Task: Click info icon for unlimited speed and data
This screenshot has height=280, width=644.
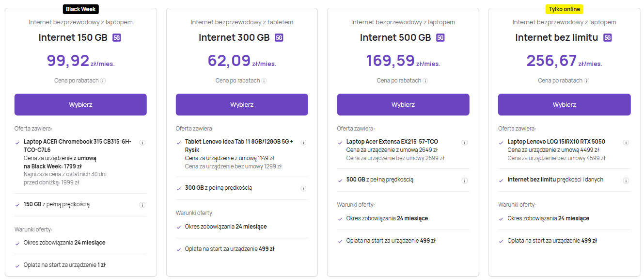Action: pos(626,180)
